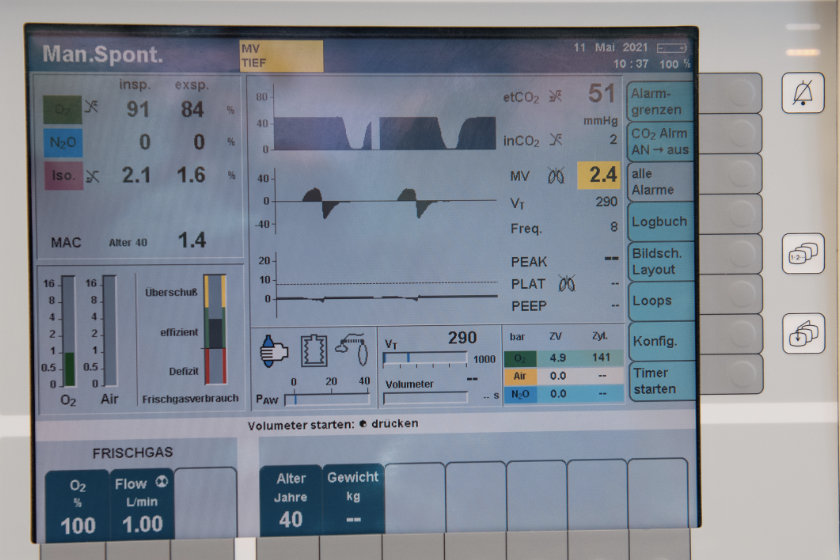Click the crossed alarm icon next to Iso.

click(x=93, y=176)
